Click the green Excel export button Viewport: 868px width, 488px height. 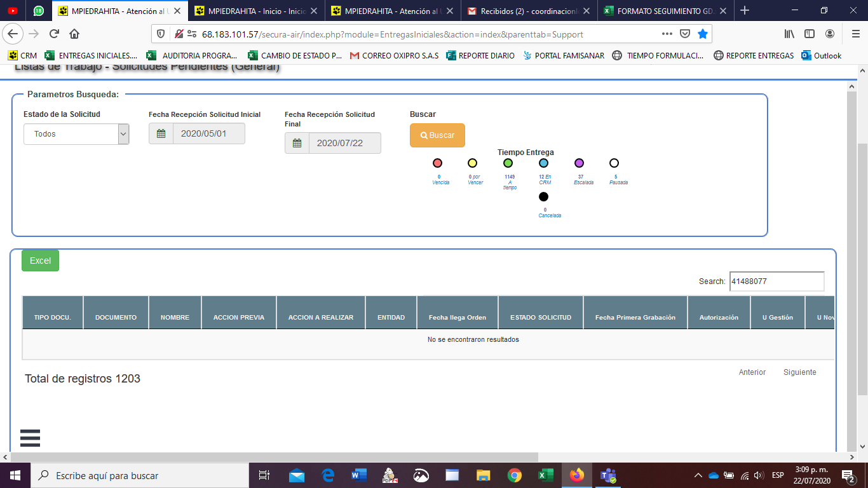pos(40,261)
